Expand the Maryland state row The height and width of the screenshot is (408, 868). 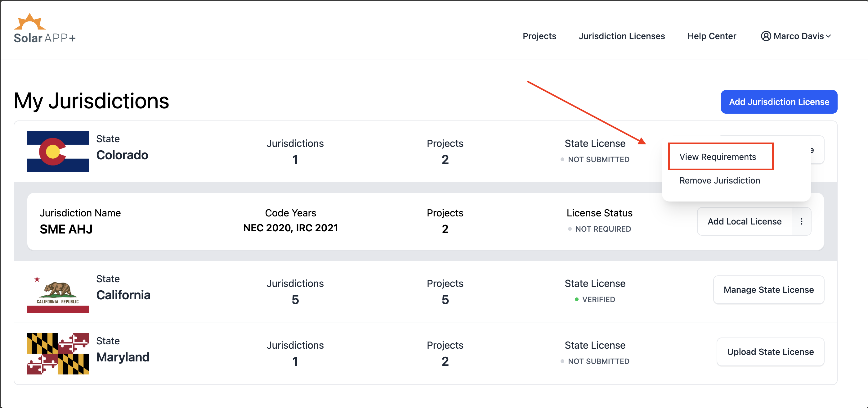425,354
